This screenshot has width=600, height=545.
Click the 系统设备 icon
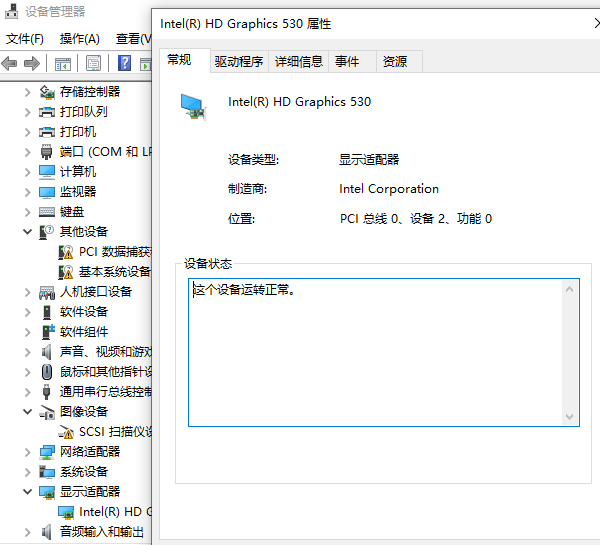point(47,472)
